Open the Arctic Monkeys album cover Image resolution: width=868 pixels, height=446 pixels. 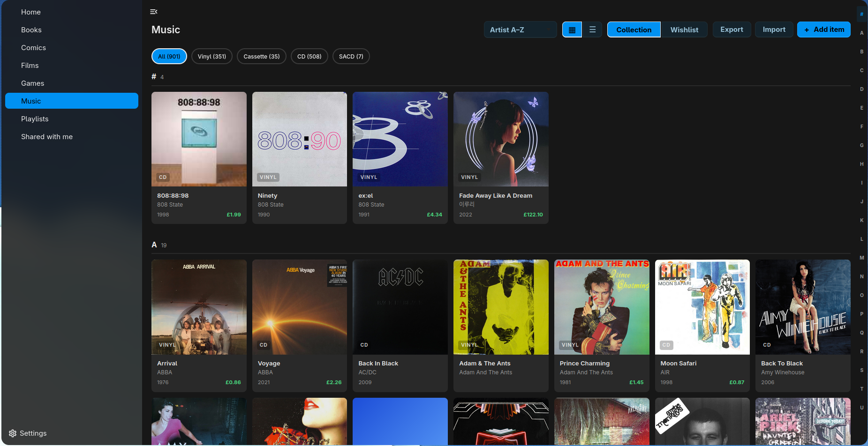click(x=702, y=421)
